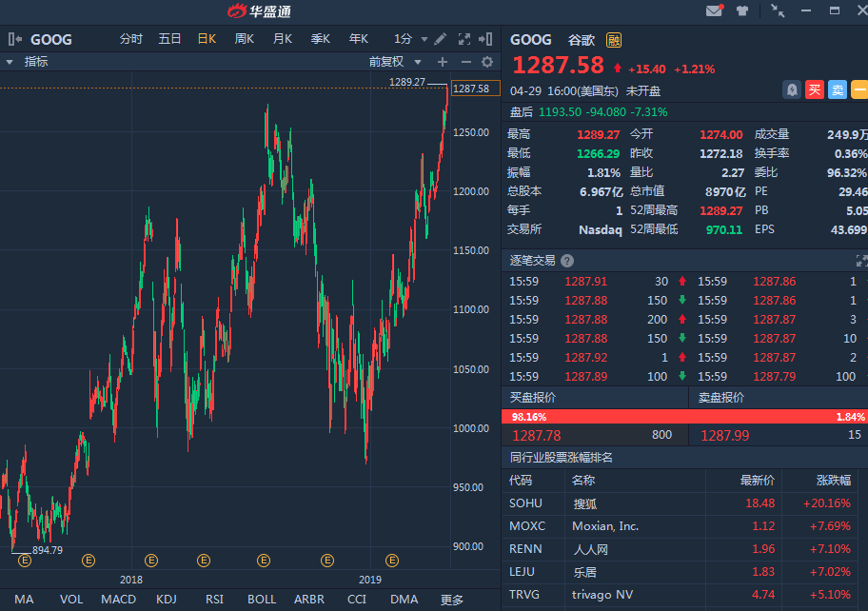Switch to the 分时 intraday tab
This screenshot has width=868, height=611.
131,39
